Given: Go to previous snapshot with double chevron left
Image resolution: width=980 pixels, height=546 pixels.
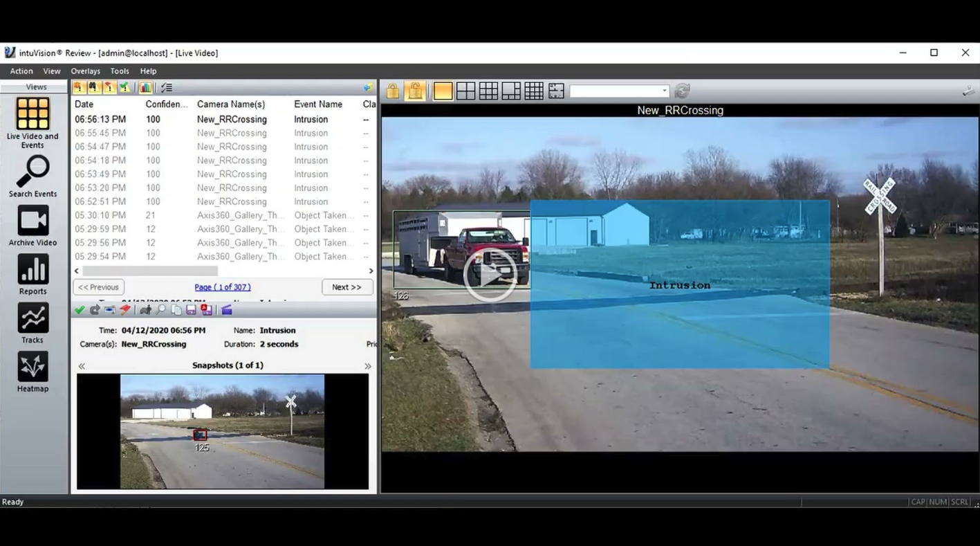Looking at the screenshot, I should click(x=82, y=366).
